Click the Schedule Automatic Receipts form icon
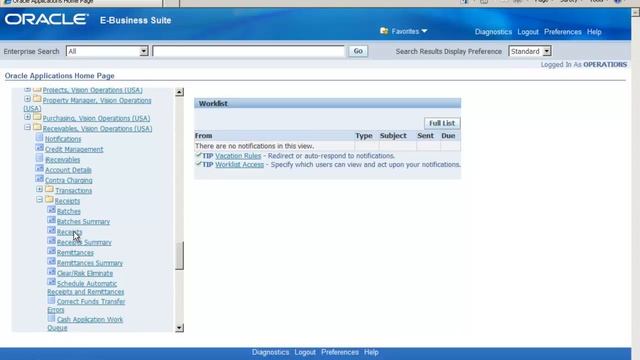The width and height of the screenshot is (640, 360). 51,282
